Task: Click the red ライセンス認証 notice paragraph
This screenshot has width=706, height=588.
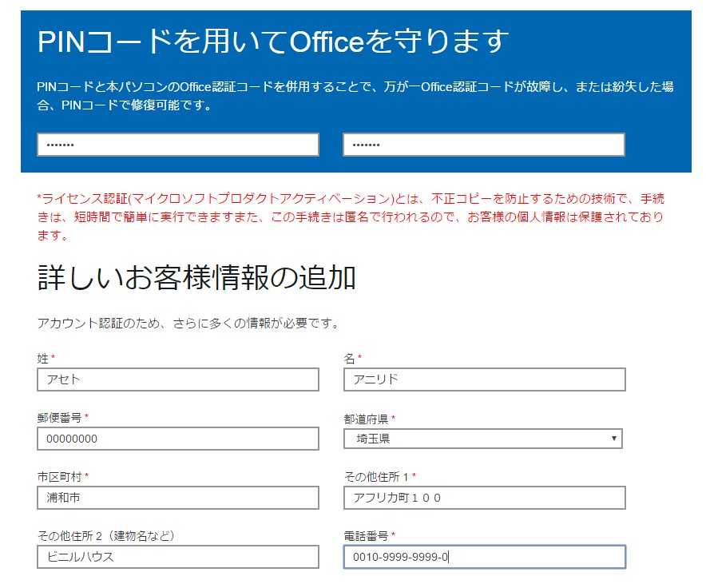Action: (x=351, y=217)
